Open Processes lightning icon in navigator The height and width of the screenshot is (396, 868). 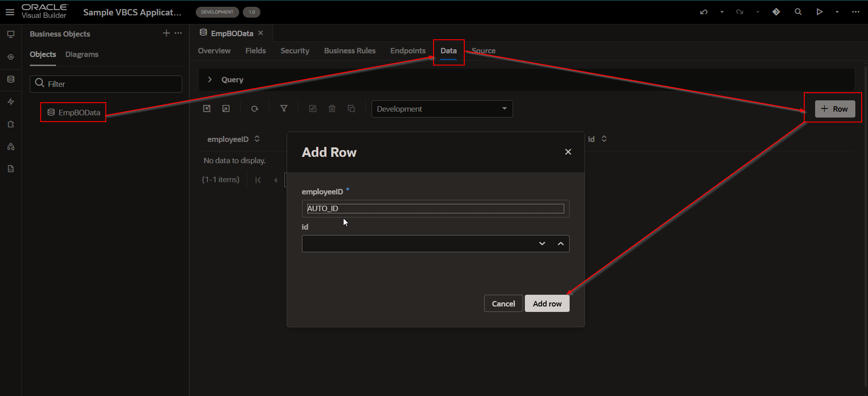pyautogui.click(x=11, y=102)
